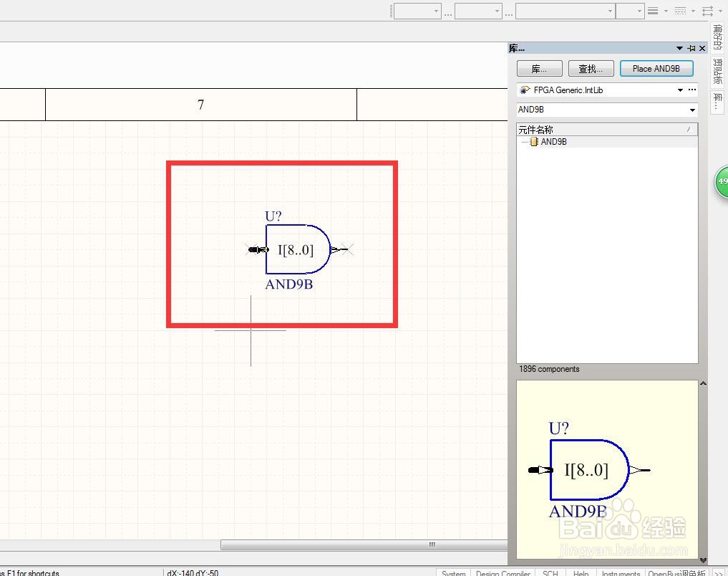
Task: Sort by the 元件名称 column header
Action: pos(607,130)
